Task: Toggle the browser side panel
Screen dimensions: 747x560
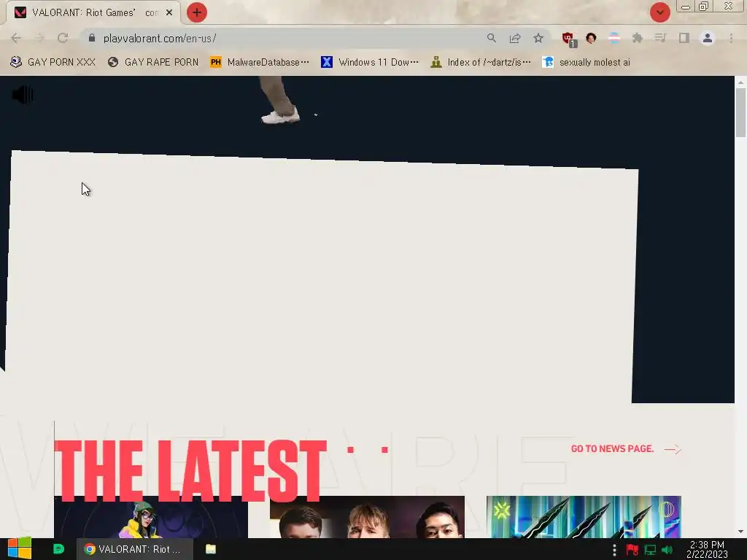Action: tap(684, 38)
